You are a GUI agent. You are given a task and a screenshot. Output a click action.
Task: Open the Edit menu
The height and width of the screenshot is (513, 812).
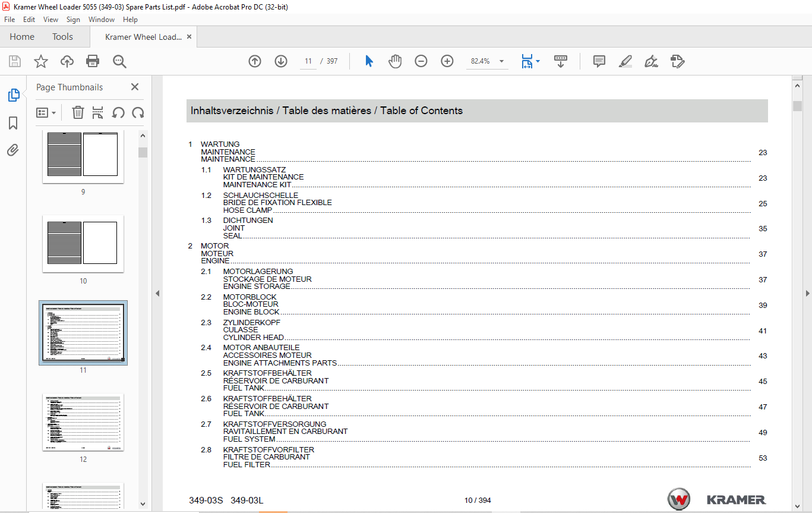pyautogui.click(x=29, y=20)
